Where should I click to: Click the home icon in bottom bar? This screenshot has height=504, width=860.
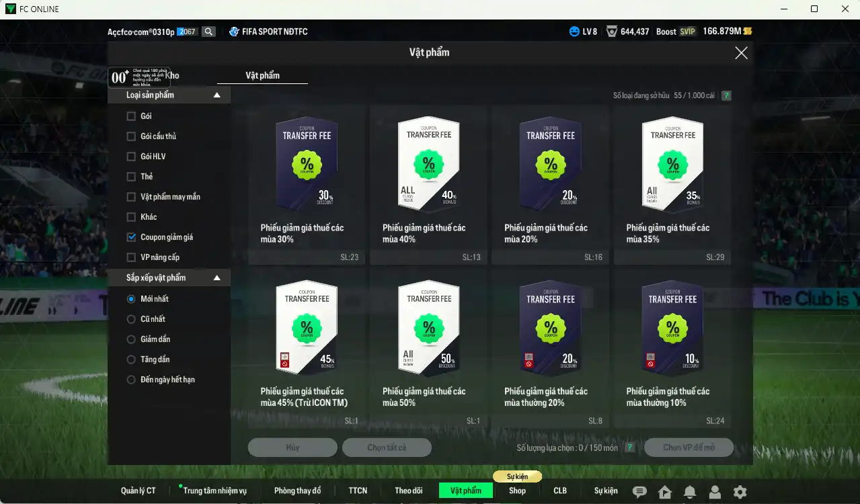pos(665,492)
